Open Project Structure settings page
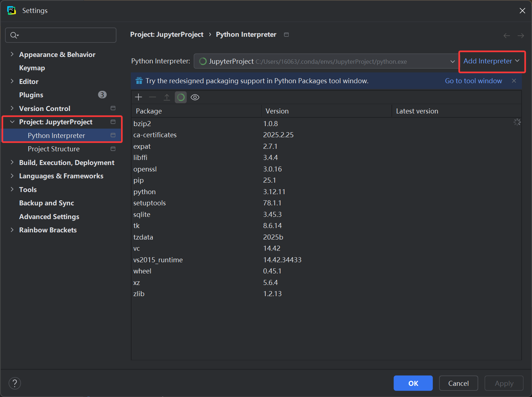Viewport: 532px width, 397px height. point(54,149)
